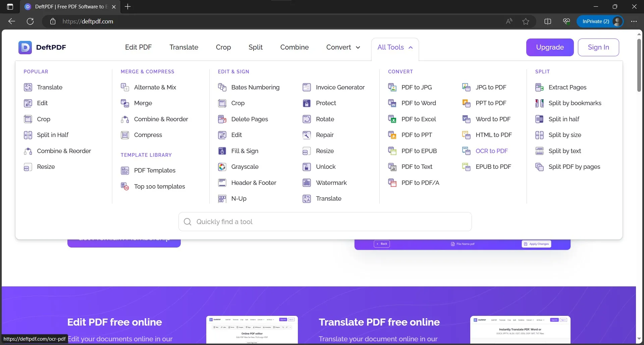Screen dimensions: 644x345
Task: Add page to favorites with star icon
Action: click(x=526, y=21)
